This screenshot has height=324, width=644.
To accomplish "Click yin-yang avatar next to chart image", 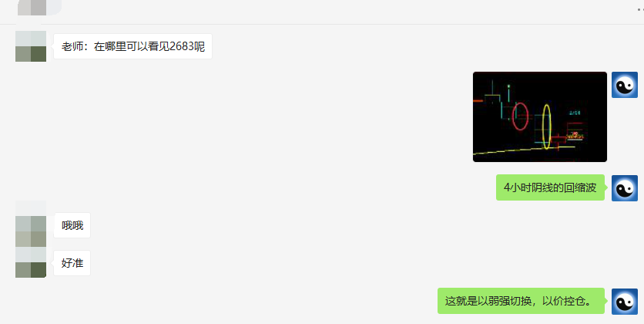I will tap(624, 85).
